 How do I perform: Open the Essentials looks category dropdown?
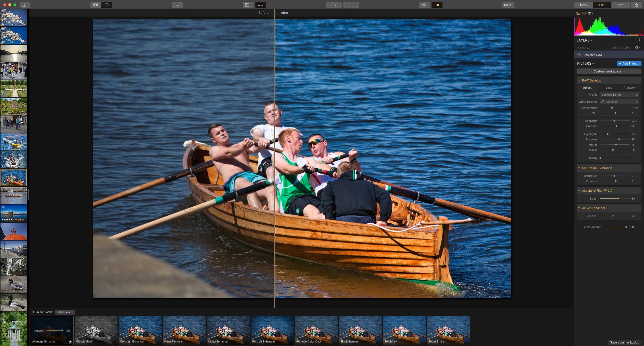65,312
